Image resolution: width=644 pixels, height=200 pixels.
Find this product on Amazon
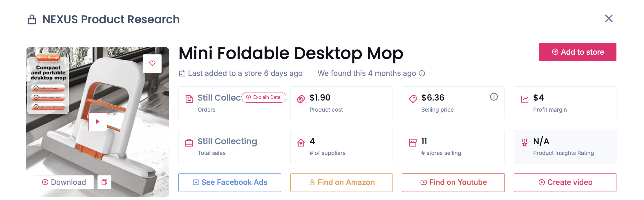point(341,182)
